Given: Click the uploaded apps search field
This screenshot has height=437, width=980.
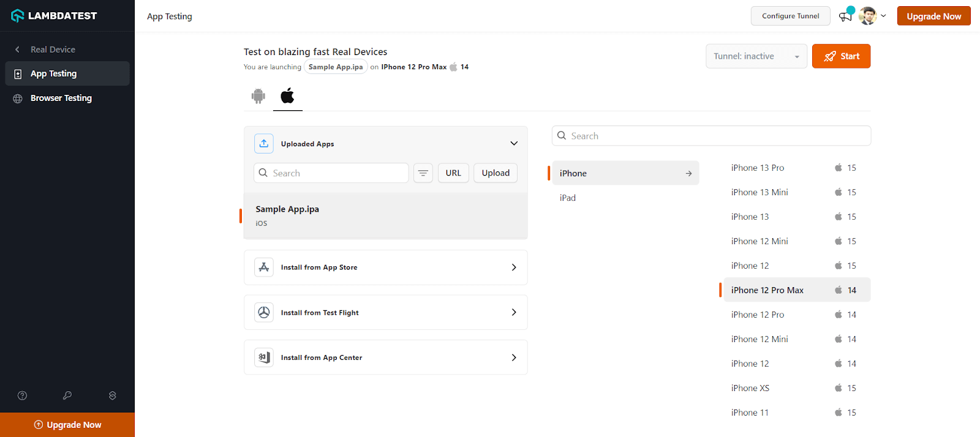Looking at the screenshot, I should tap(331, 173).
